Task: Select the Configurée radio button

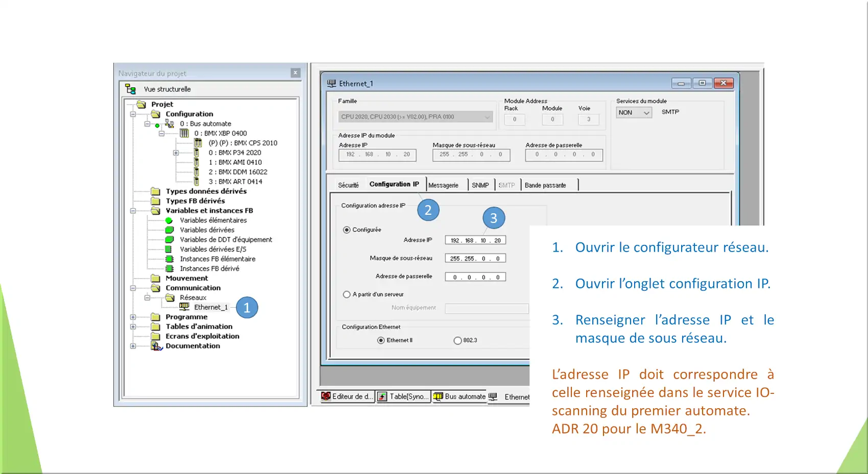Action: pos(347,230)
